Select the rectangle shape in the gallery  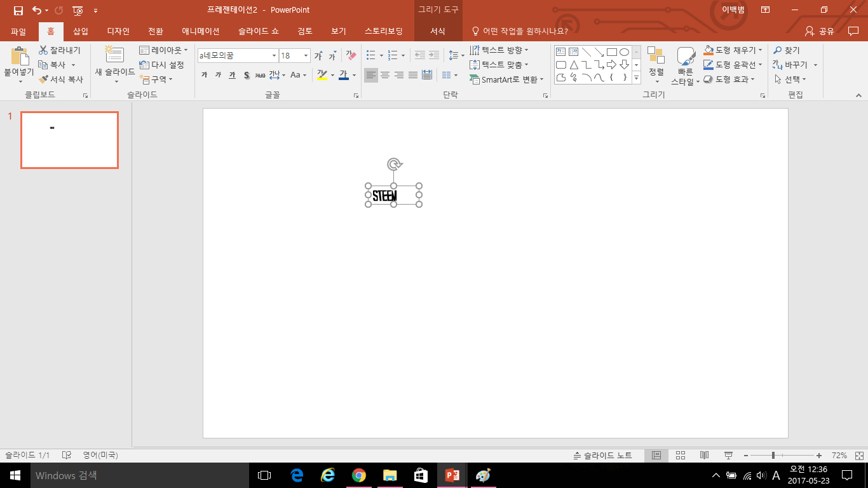coord(611,52)
